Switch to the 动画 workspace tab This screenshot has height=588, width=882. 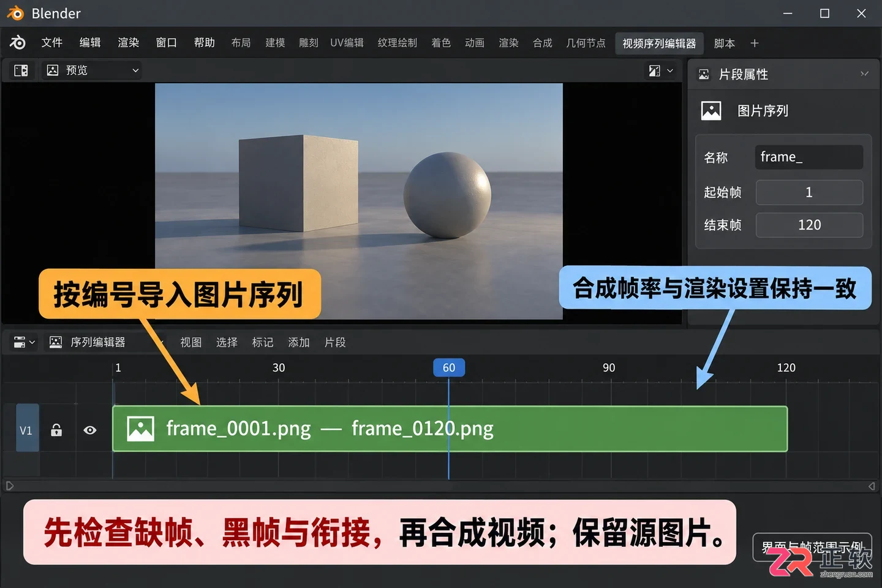[x=475, y=43]
